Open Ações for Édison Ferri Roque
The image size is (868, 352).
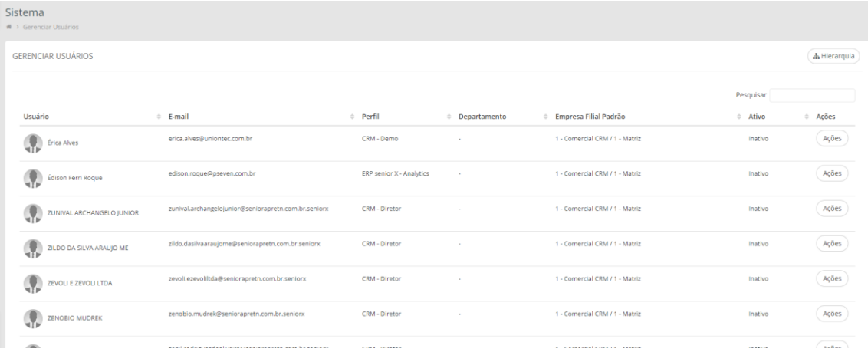point(832,174)
